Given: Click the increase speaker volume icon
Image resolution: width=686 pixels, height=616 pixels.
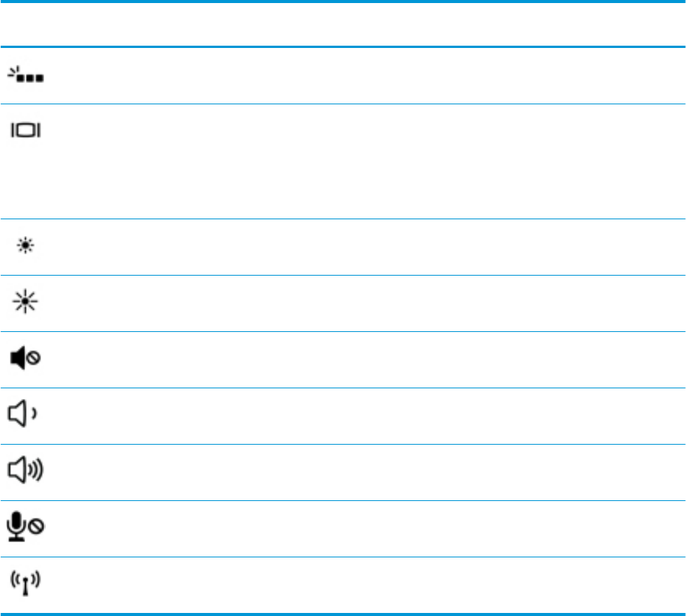Looking at the screenshot, I should click(x=25, y=472).
